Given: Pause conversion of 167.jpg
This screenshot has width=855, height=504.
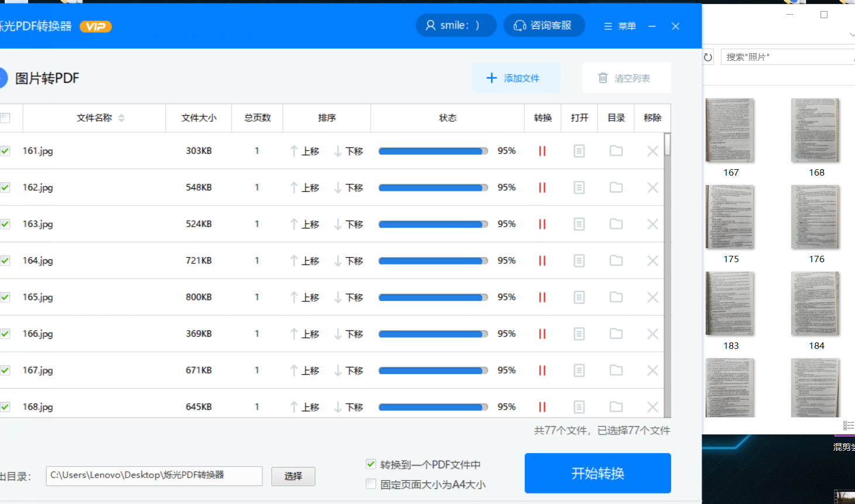Looking at the screenshot, I should pos(542,371).
